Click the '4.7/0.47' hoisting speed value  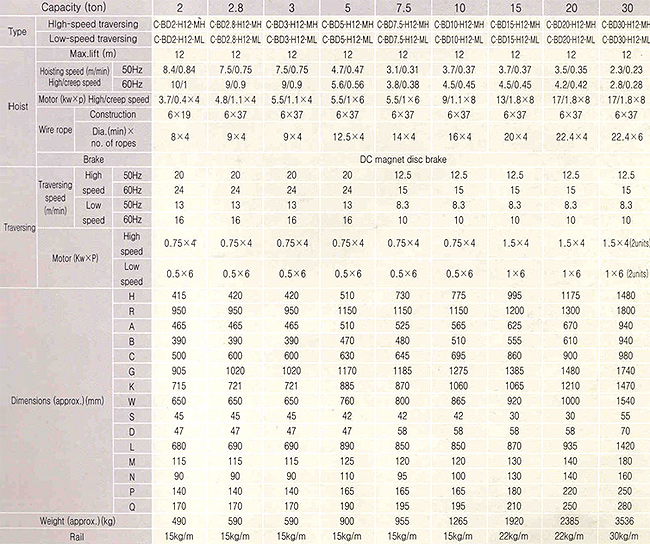click(347, 70)
